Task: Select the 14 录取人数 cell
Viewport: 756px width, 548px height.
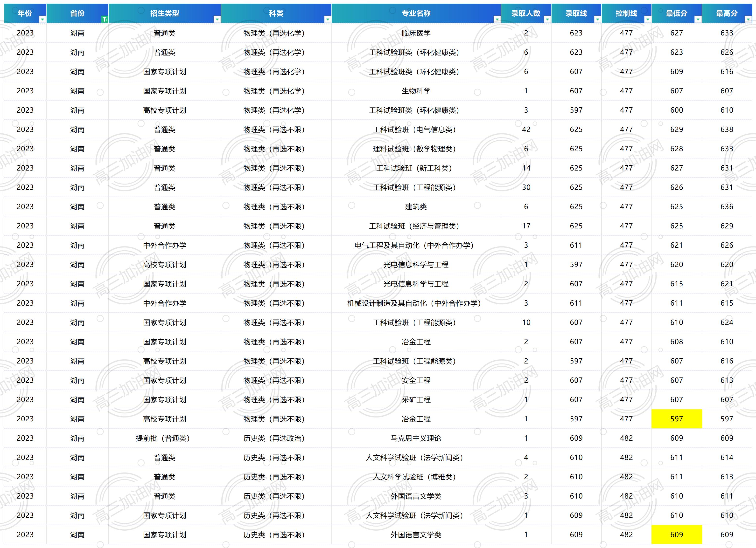Action: click(x=526, y=168)
